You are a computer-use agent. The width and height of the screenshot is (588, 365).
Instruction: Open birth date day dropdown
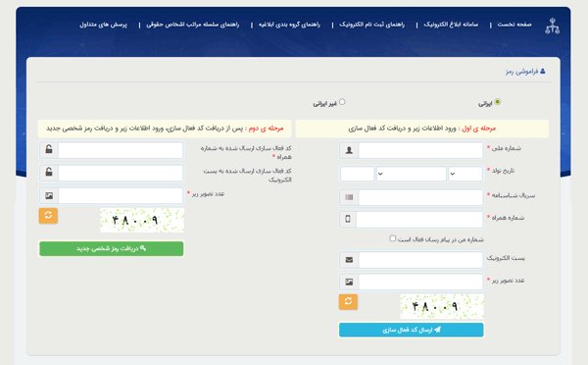tap(465, 174)
